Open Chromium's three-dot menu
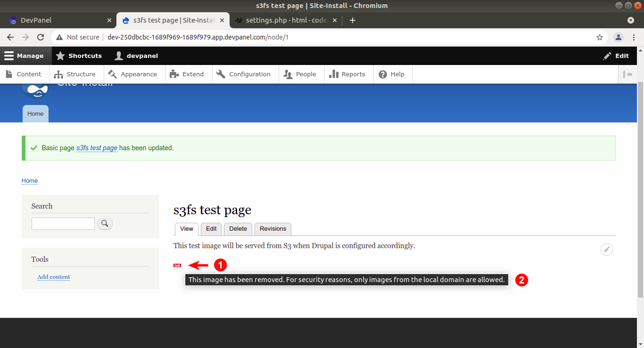Image resolution: width=644 pixels, height=348 pixels. (x=633, y=37)
